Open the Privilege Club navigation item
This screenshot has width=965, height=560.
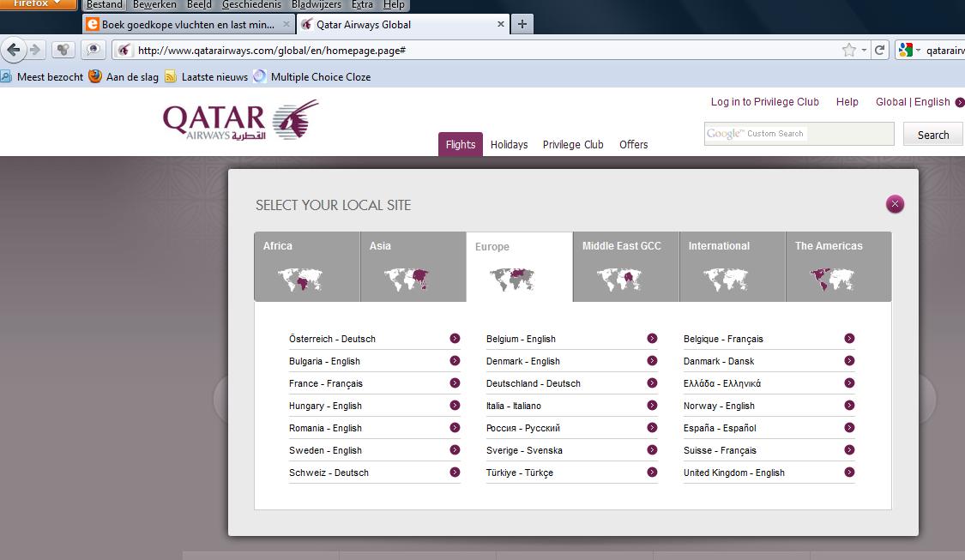point(573,145)
